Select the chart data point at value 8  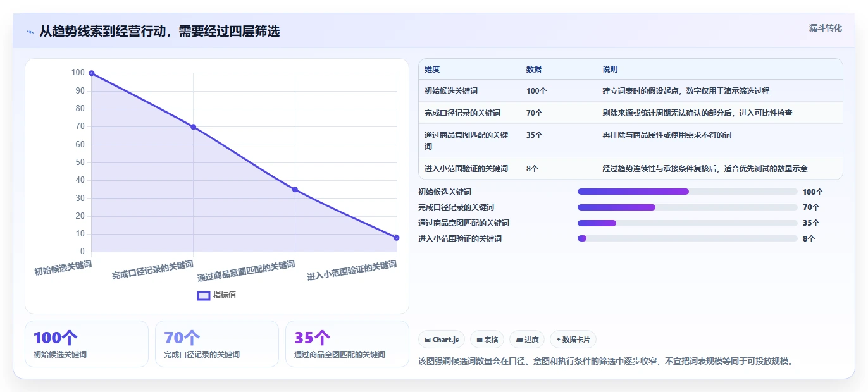pos(397,238)
